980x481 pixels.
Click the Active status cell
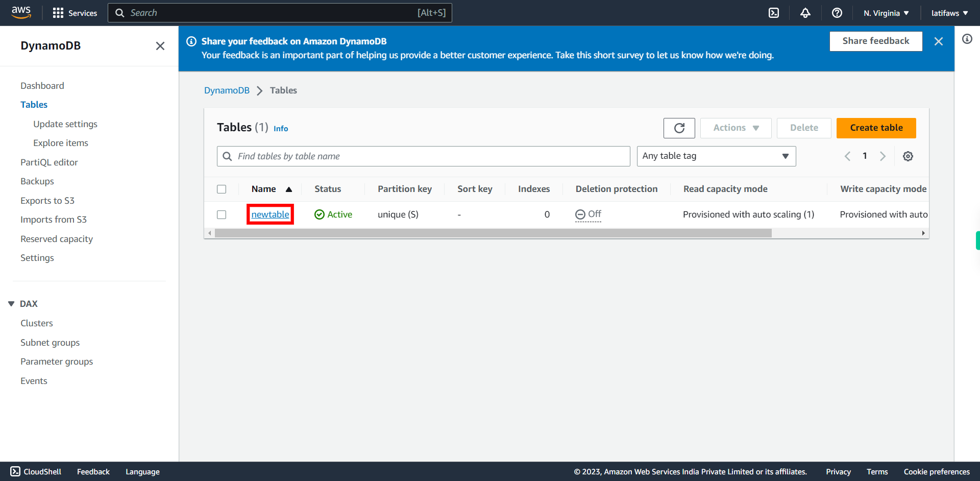[333, 214]
